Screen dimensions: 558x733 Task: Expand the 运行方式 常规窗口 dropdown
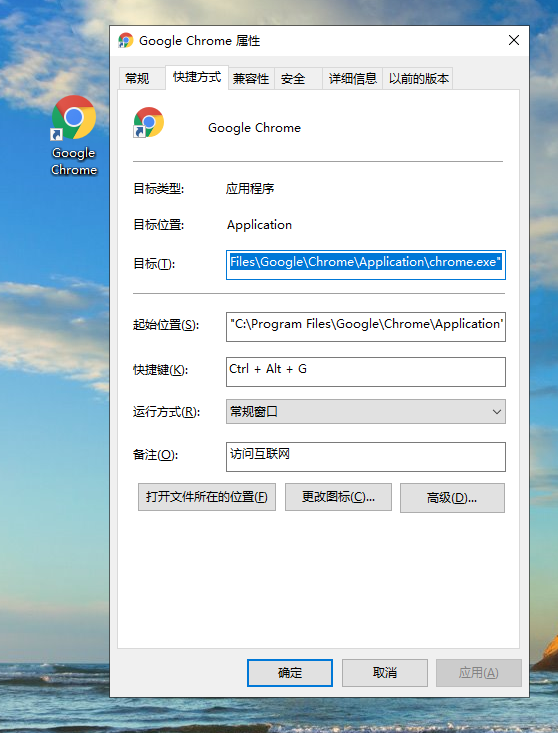365,411
